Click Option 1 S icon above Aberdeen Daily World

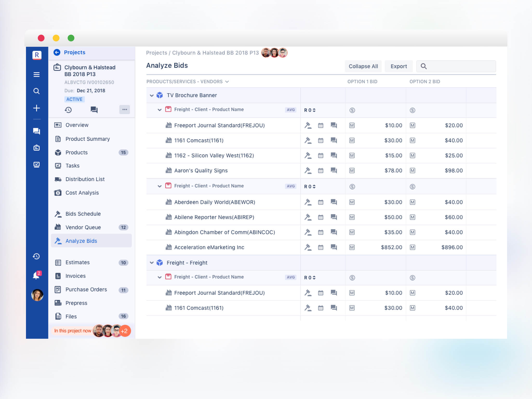point(352,187)
